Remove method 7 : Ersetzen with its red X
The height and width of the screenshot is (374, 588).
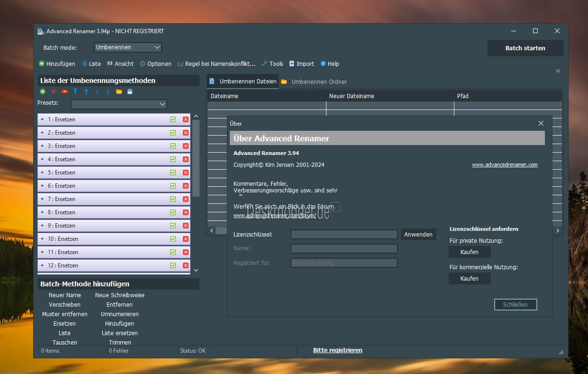point(186,199)
